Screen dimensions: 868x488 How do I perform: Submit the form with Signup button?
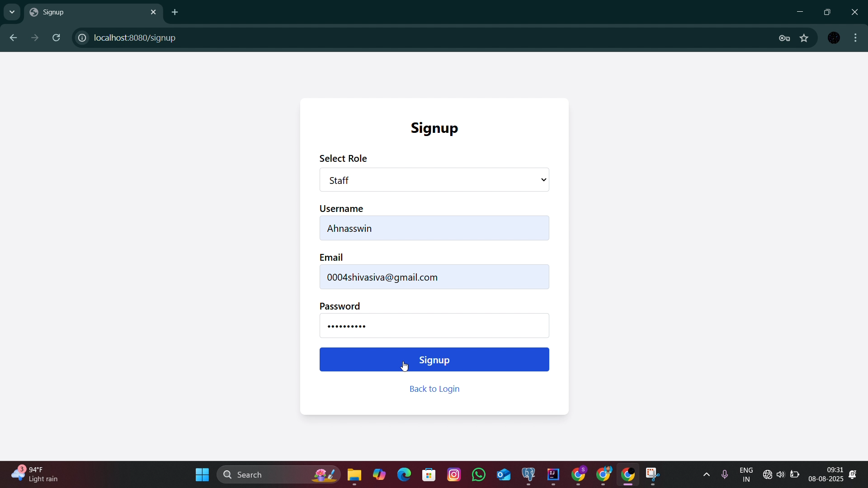point(434,360)
